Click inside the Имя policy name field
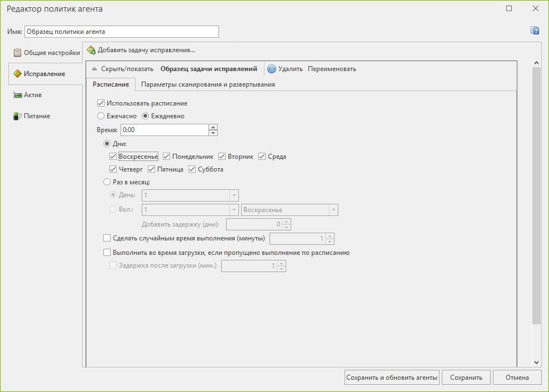Viewport: 549px width, 392px height. pos(121,32)
